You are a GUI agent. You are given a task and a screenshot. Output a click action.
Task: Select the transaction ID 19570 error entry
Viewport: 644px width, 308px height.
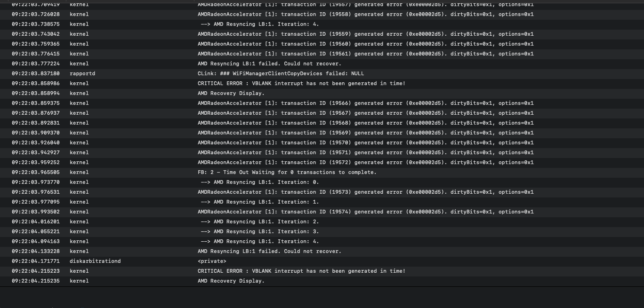365,142
